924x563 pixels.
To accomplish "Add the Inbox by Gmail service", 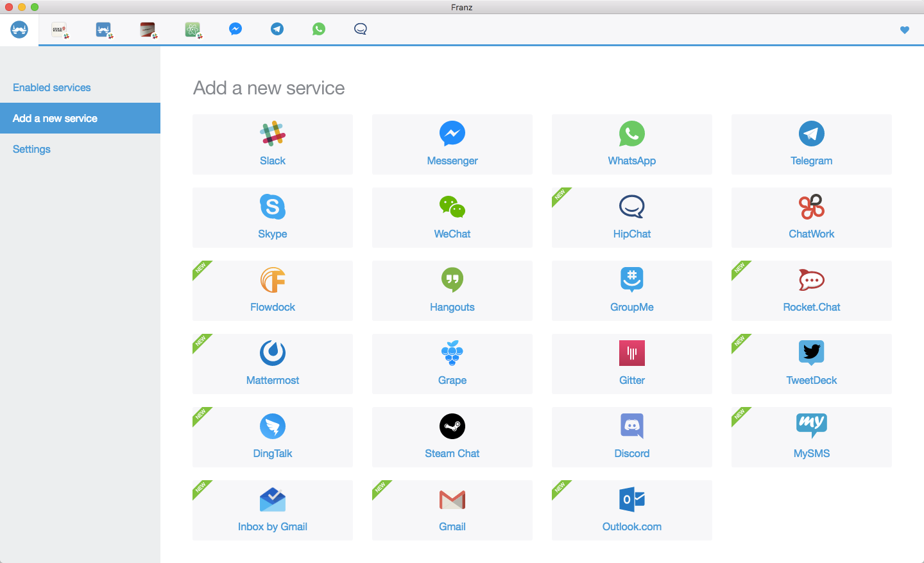I will tap(273, 510).
